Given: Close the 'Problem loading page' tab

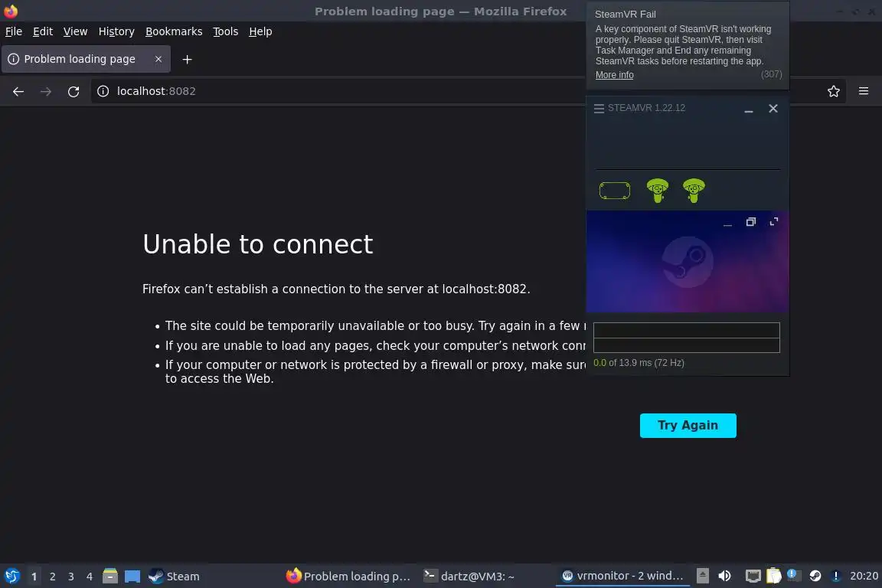Looking at the screenshot, I should (x=158, y=59).
